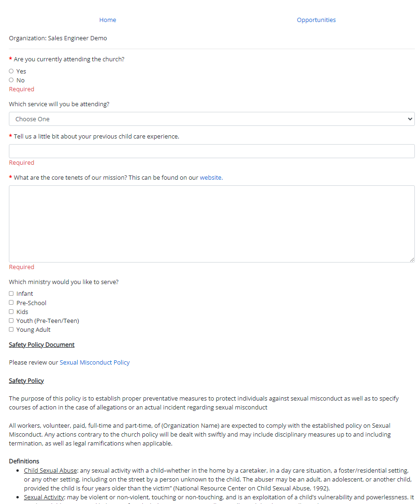
Task: Open the Home page link
Action: click(x=108, y=20)
